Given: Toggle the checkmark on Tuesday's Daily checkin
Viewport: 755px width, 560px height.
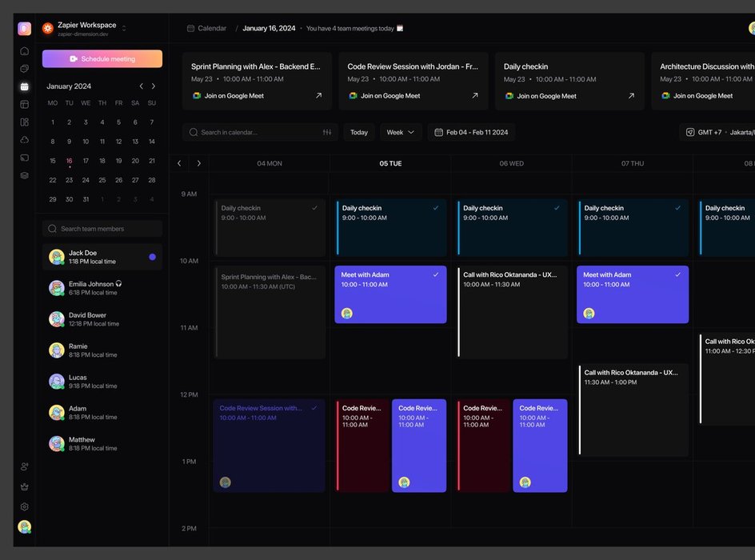Looking at the screenshot, I should point(436,208).
